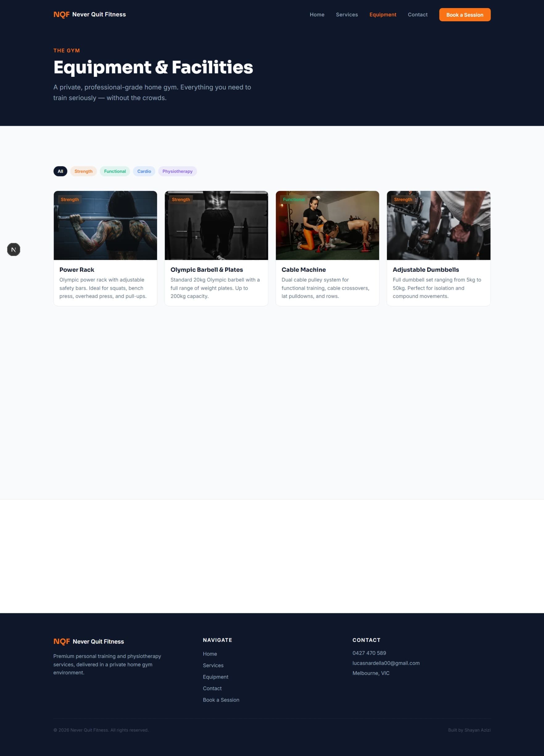The image size is (544, 756).
Task: Filter equipment by Functional
Action: tap(115, 171)
